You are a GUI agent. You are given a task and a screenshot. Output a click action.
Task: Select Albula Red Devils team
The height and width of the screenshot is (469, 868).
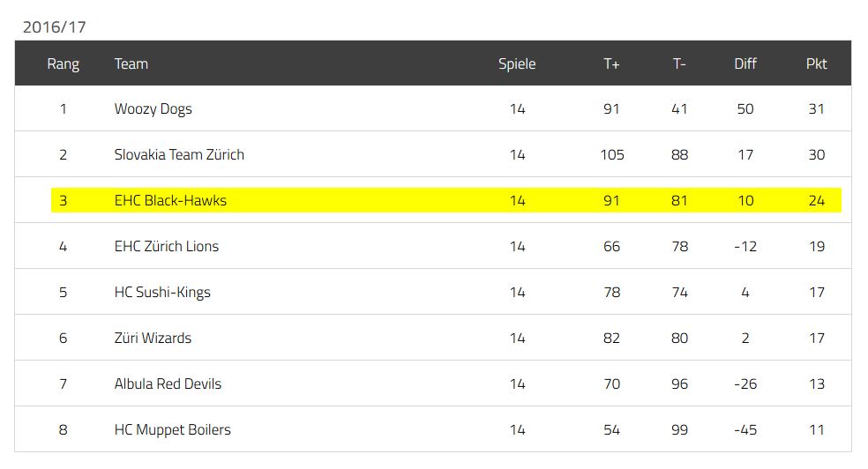[168, 384]
